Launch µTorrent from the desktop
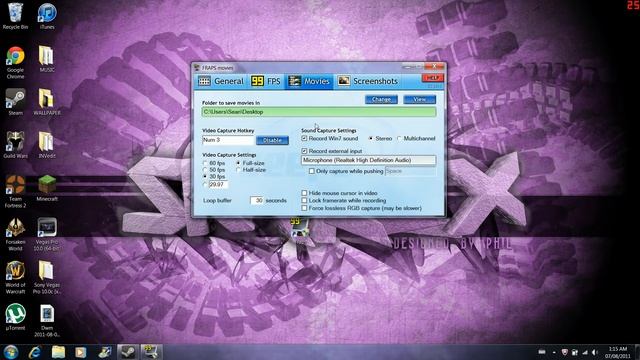Image resolution: width=640 pixels, height=360 pixels. (16, 317)
